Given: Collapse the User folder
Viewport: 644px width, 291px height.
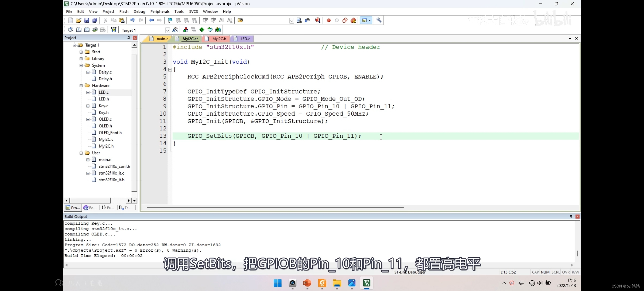Looking at the screenshot, I should point(81,153).
